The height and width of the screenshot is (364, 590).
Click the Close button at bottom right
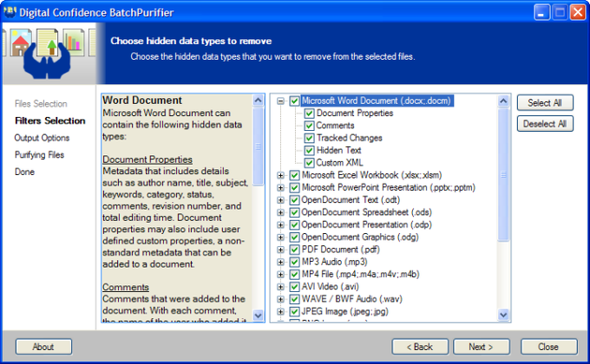coord(549,347)
